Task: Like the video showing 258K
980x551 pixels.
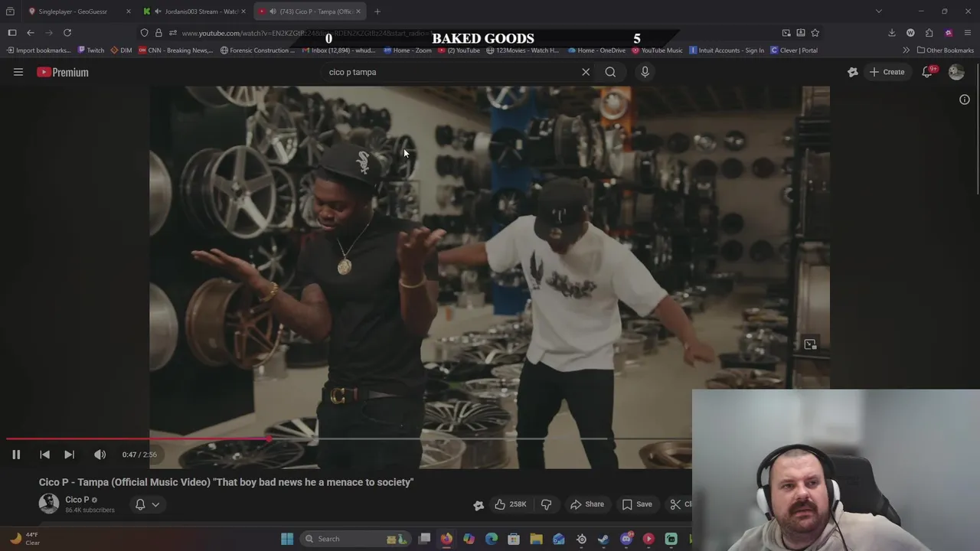Action: pyautogui.click(x=510, y=504)
